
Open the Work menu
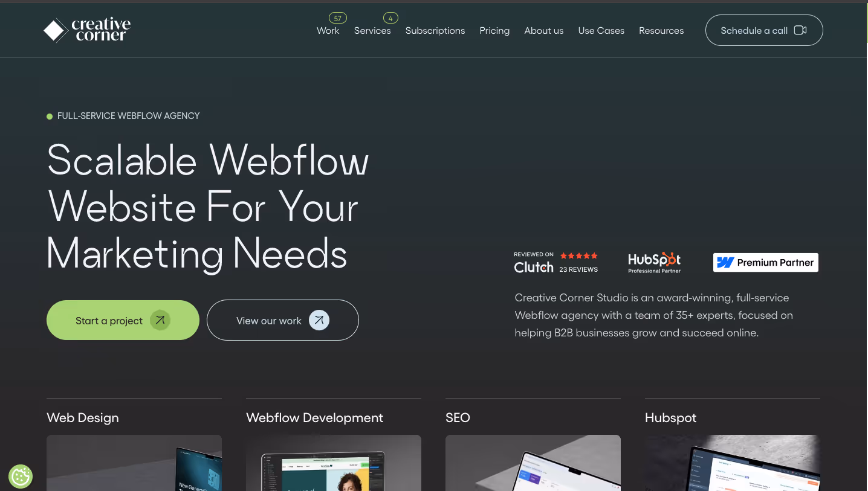(x=328, y=31)
